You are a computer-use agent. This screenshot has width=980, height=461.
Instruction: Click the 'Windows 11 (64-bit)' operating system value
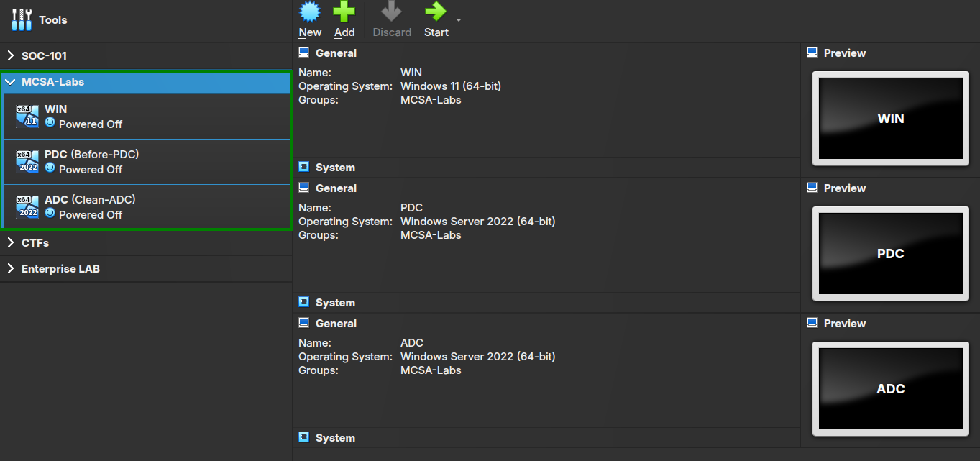click(x=451, y=86)
